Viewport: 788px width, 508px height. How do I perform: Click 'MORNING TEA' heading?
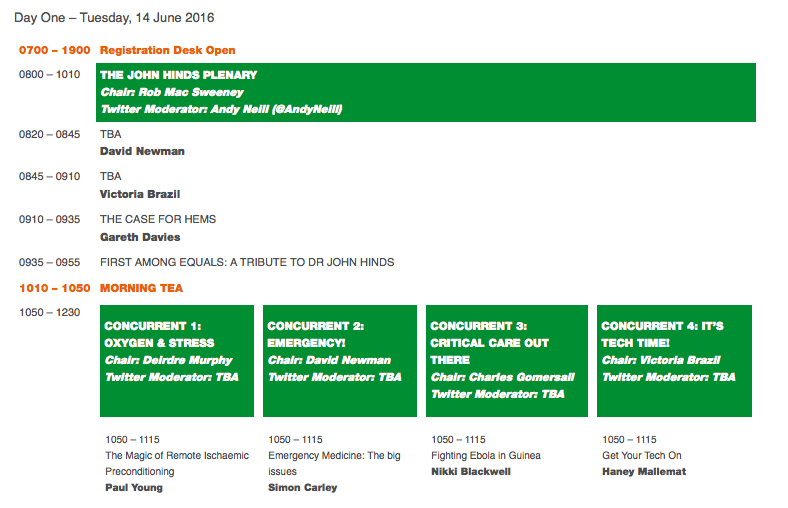[x=141, y=288]
